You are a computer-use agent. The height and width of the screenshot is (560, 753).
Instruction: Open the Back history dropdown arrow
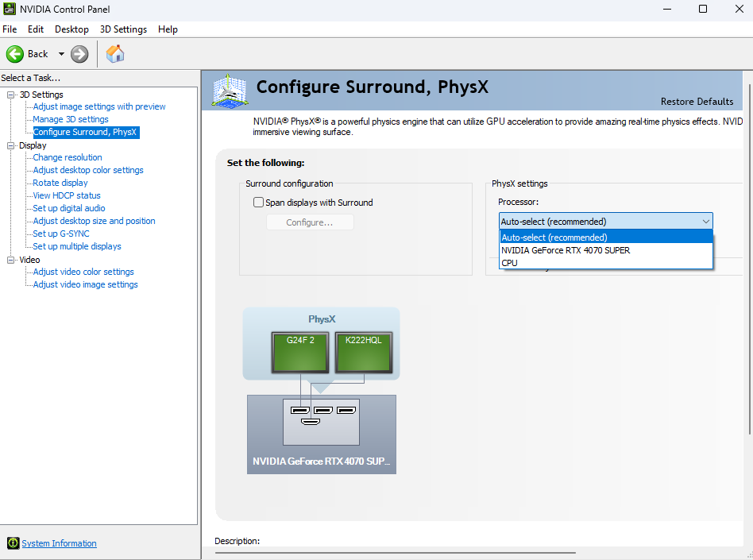tap(61, 54)
